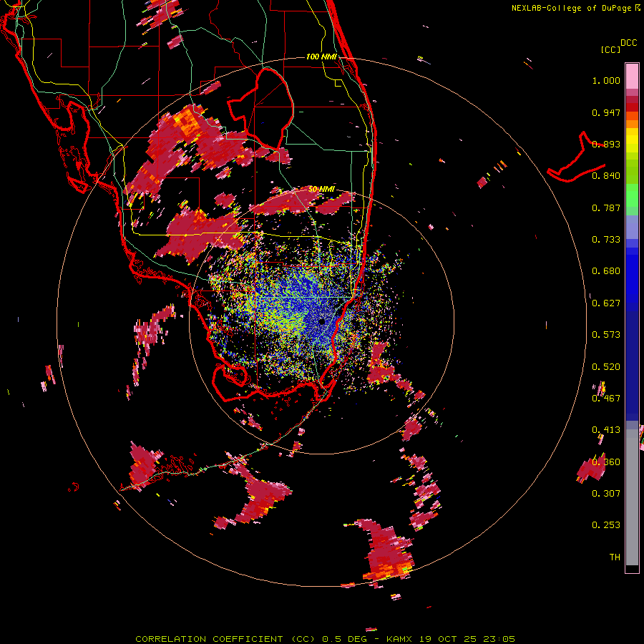The width and height of the screenshot is (644, 644).
Task: Click the DCC product label
Action: pyautogui.click(x=628, y=43)
